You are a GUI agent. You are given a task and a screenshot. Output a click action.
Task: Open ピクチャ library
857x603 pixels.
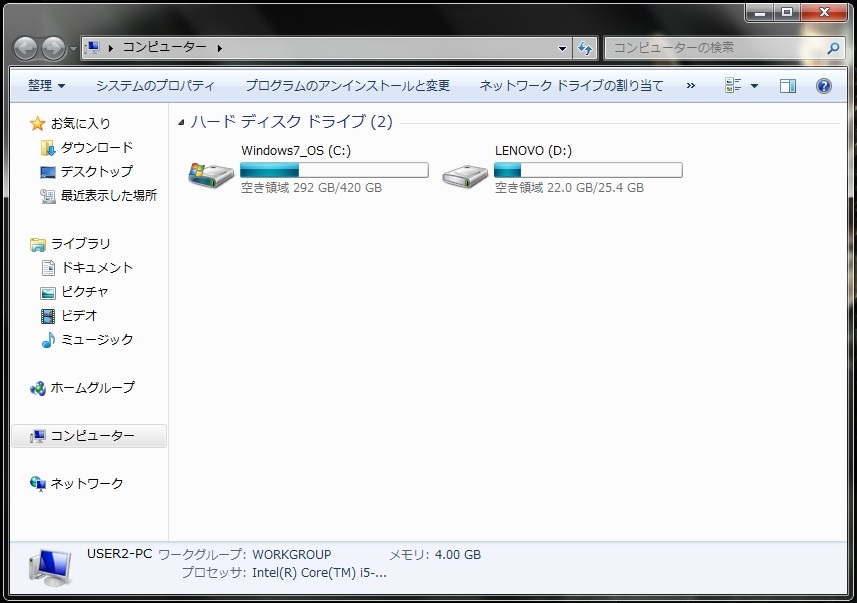tap(85, 292)
